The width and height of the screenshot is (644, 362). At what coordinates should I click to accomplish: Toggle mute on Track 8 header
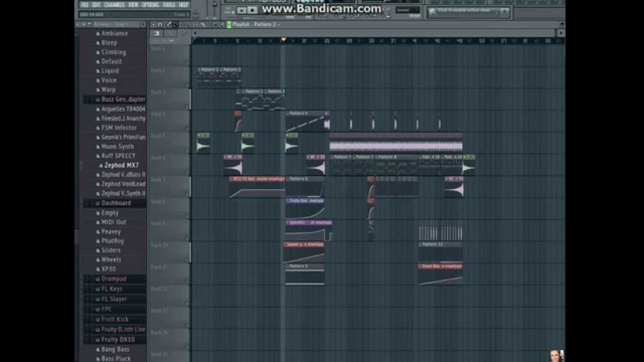(x=187, y=216)
